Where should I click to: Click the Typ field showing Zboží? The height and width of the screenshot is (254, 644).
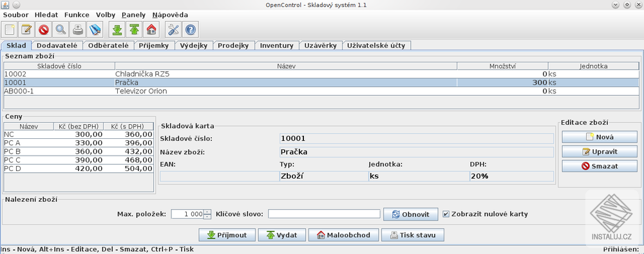click(x=324, y=176)
